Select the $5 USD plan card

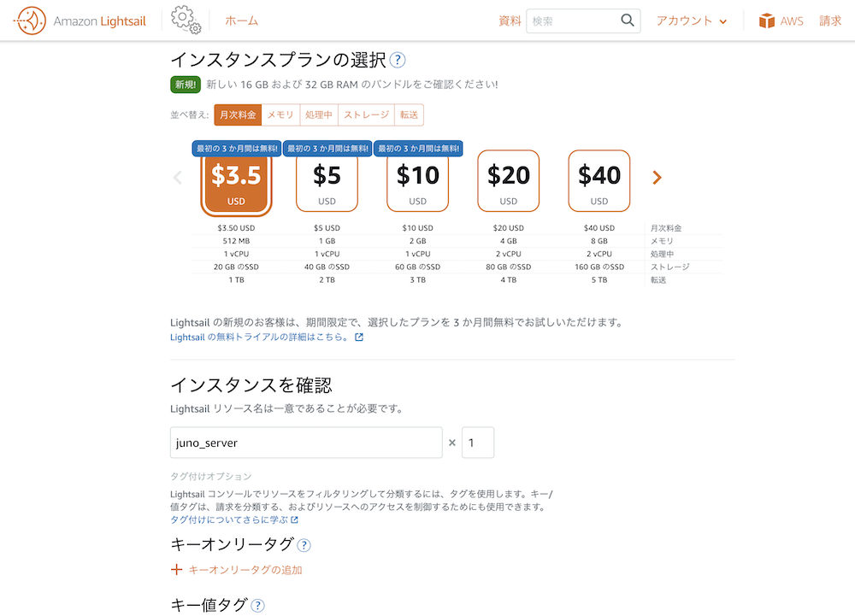(x=327, y=183)
